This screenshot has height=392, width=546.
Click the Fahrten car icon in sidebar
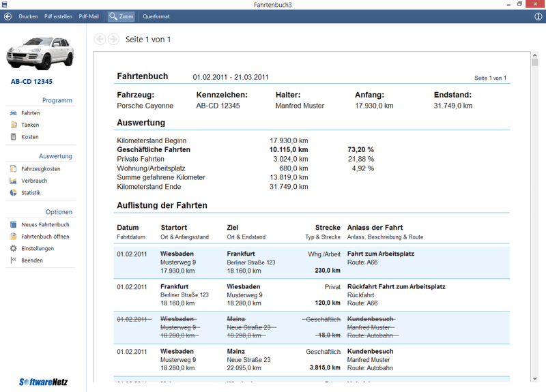click(x=13, y=113)
